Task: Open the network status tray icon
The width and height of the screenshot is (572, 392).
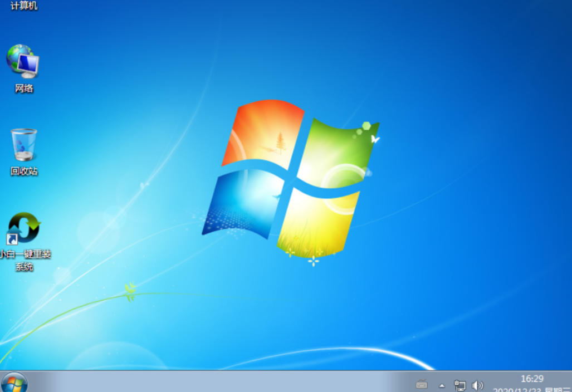Action: point(459,385)
